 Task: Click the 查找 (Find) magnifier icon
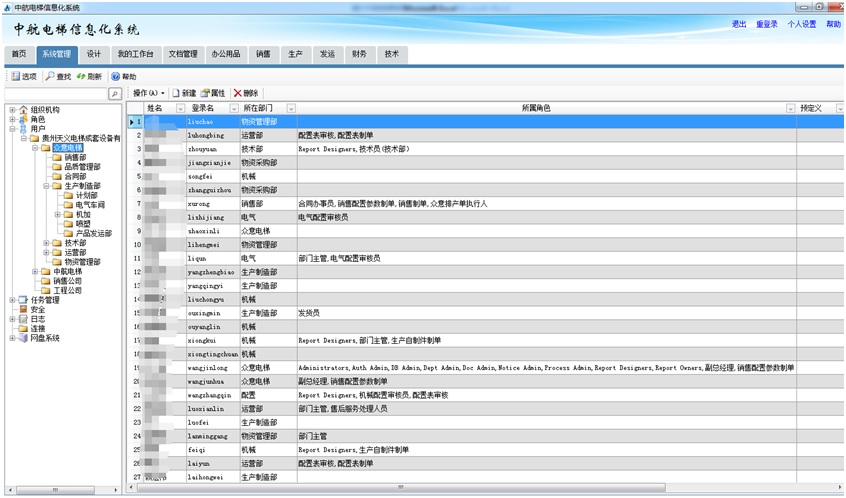click(x=50, y=76)
